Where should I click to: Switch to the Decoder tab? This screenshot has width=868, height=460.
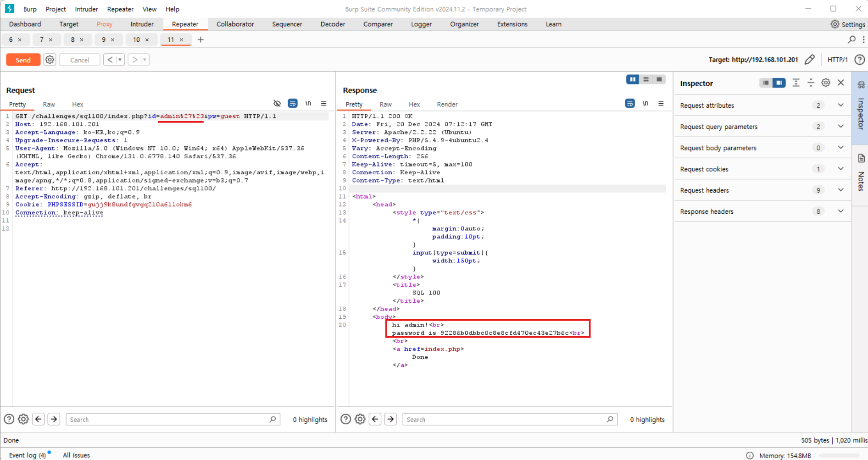click(333, 24)
